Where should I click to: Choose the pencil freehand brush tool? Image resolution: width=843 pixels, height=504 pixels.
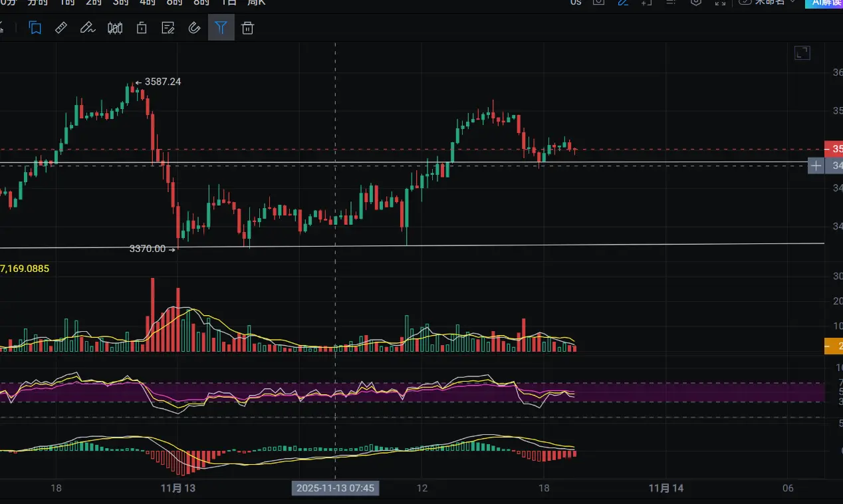(x=87, y=28)
